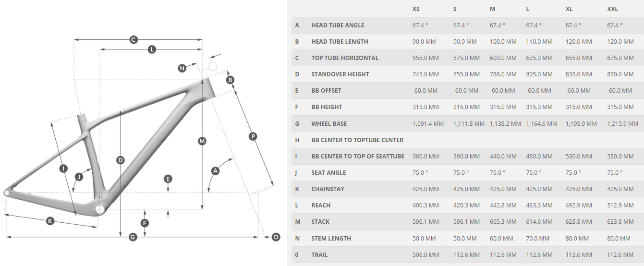This screenshot has height=266, width=644.
Task: Click the B head tube marker
Action: pos(230,80)
